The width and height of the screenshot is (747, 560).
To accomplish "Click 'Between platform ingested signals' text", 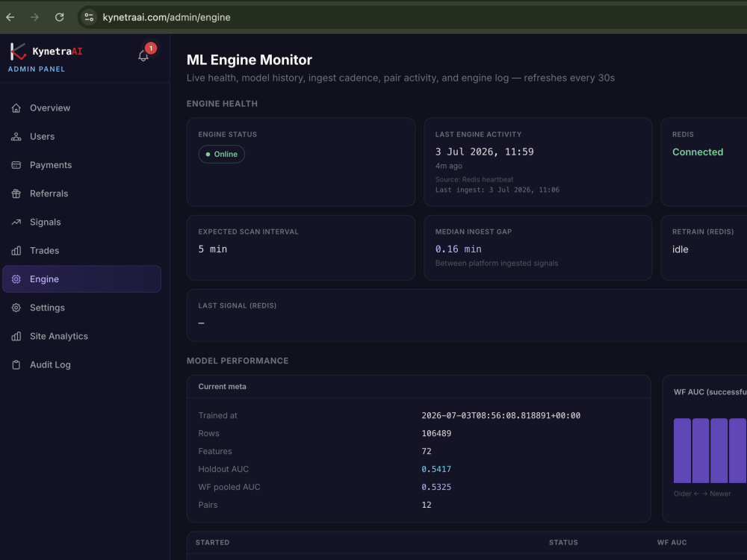I will [x=497, y=264].
